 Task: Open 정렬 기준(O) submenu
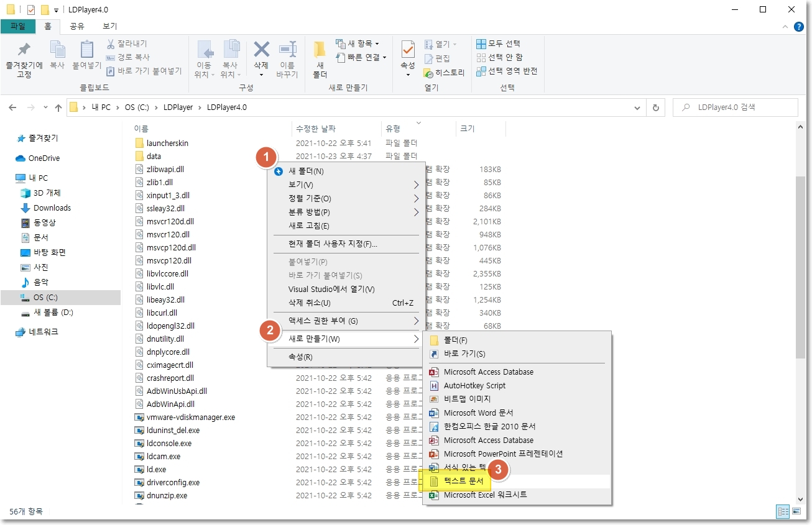(346, 198)
